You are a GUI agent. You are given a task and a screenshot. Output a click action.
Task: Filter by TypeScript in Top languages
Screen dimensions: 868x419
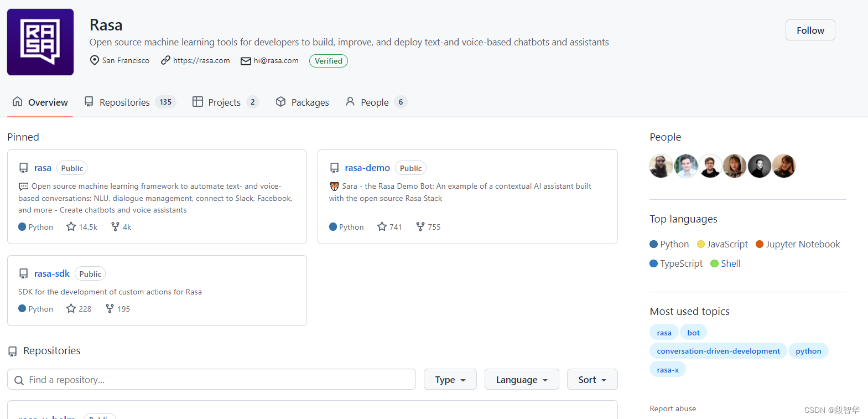click(x=676, y=263)
